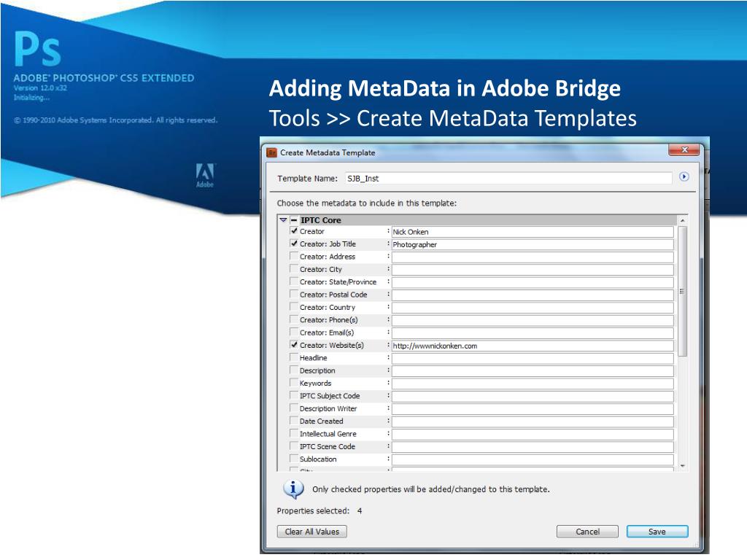
Task: Click the Creator: Email(s) value field
Action: pyautogui.click(x=533, y=333)
